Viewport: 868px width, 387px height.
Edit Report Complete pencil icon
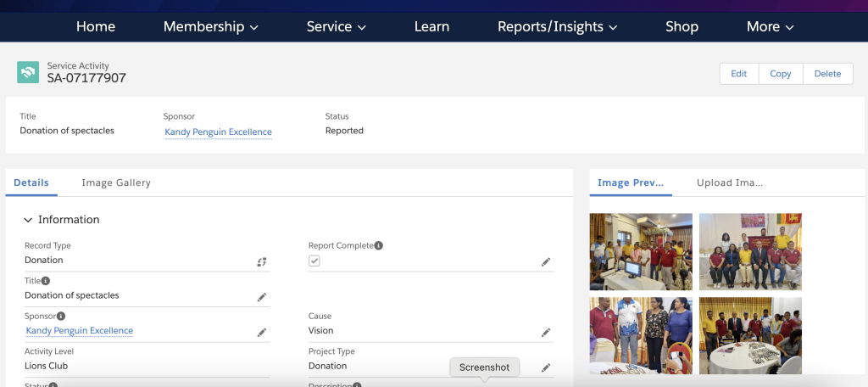546,261
